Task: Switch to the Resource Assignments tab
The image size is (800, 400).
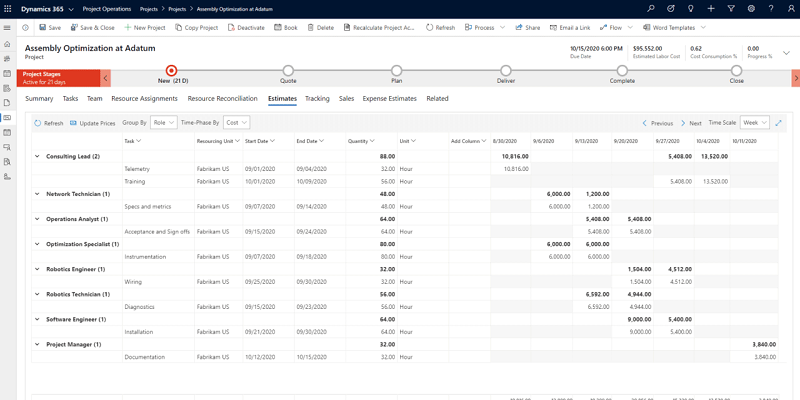Action: click(144, 99)
